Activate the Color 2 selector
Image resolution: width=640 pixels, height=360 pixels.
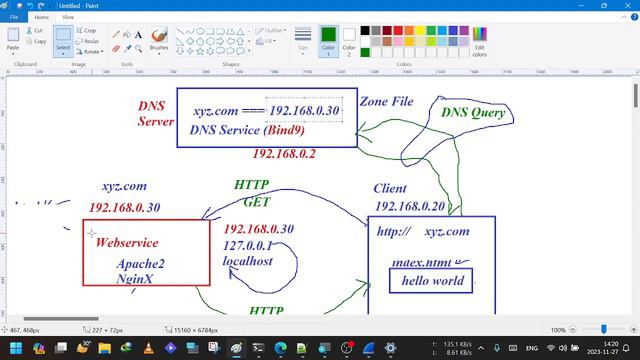[349, 41]
